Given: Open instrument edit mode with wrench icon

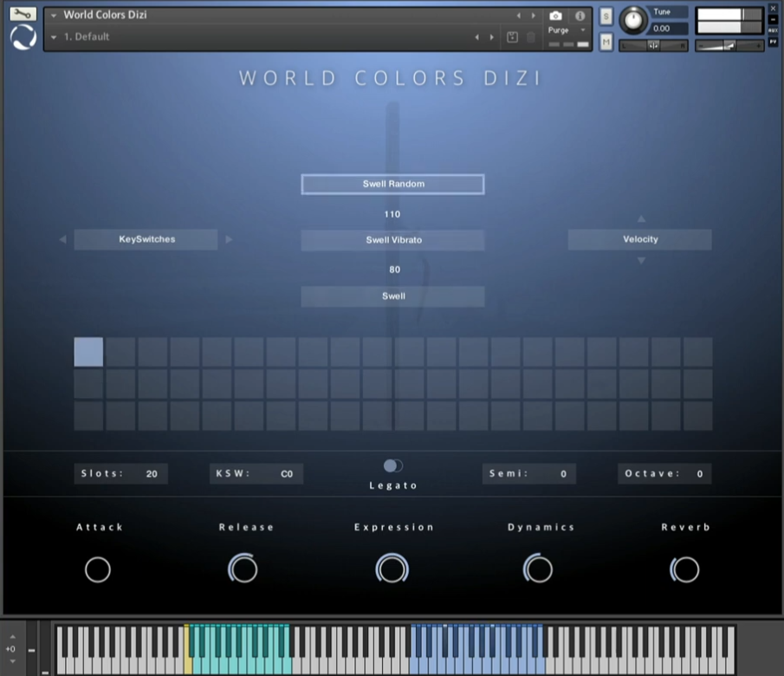Looking at the screenshot, I should pos(23,14).
